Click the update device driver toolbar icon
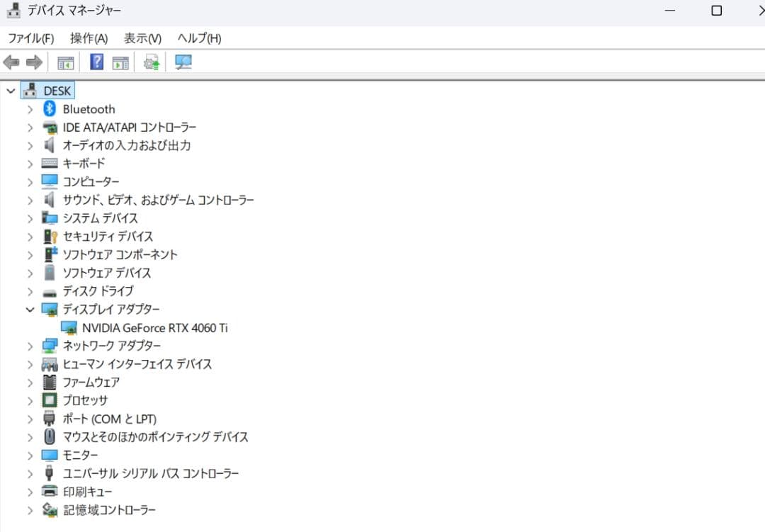765x532 pixels. [x=152, y=62]
